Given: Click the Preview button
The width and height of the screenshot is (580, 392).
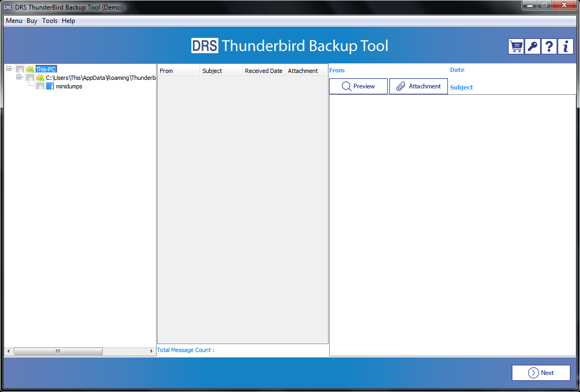Looking at the screenshot, I should [358, 86].
